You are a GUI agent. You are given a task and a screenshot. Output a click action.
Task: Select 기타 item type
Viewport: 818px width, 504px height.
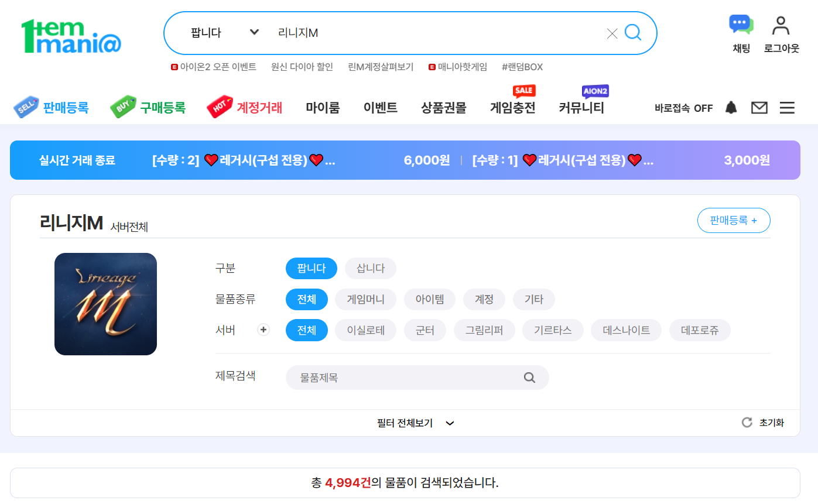(x=534, y=300)
